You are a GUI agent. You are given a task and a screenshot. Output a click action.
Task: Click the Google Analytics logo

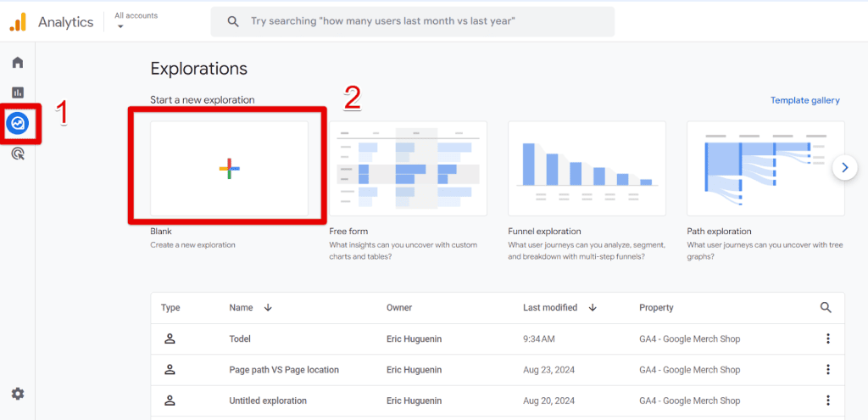tap(18, 22)
